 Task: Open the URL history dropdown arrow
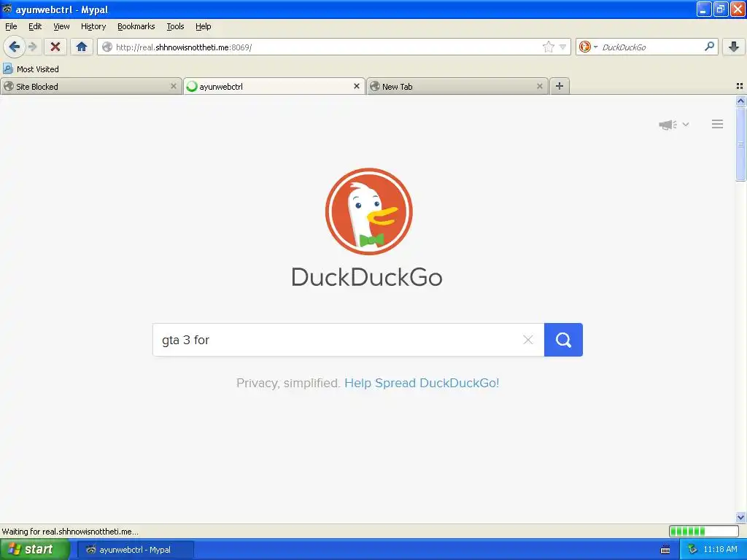(562, 47)
